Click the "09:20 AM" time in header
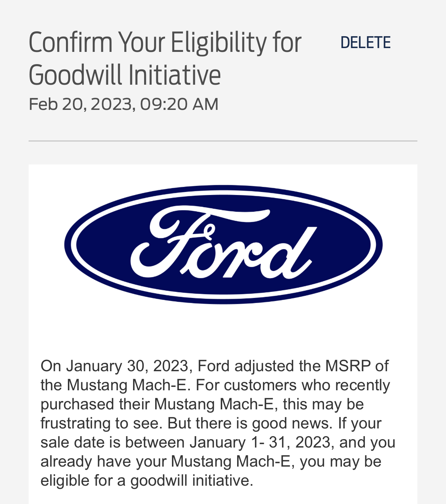 click(x=179, y=104)
